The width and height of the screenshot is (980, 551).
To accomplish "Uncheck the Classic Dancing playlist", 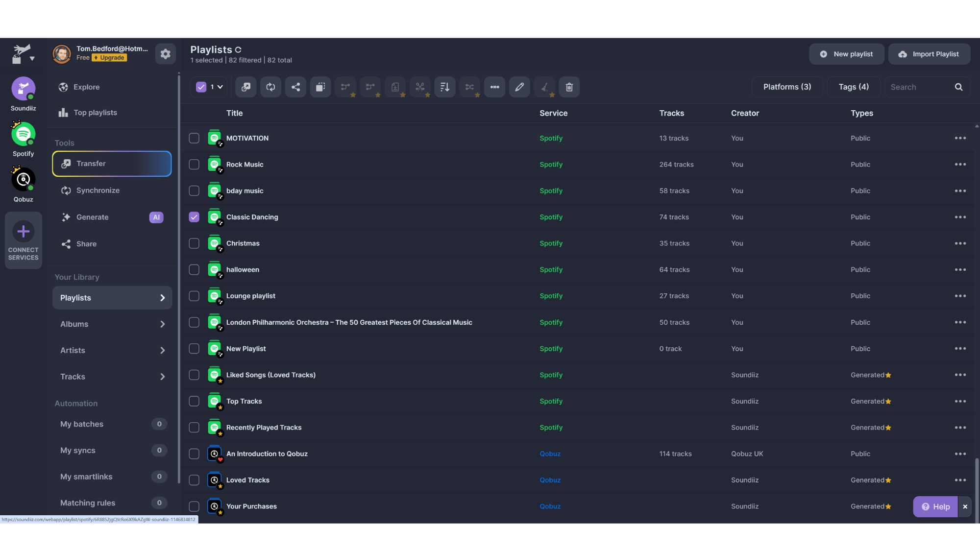I will (194, 216).
